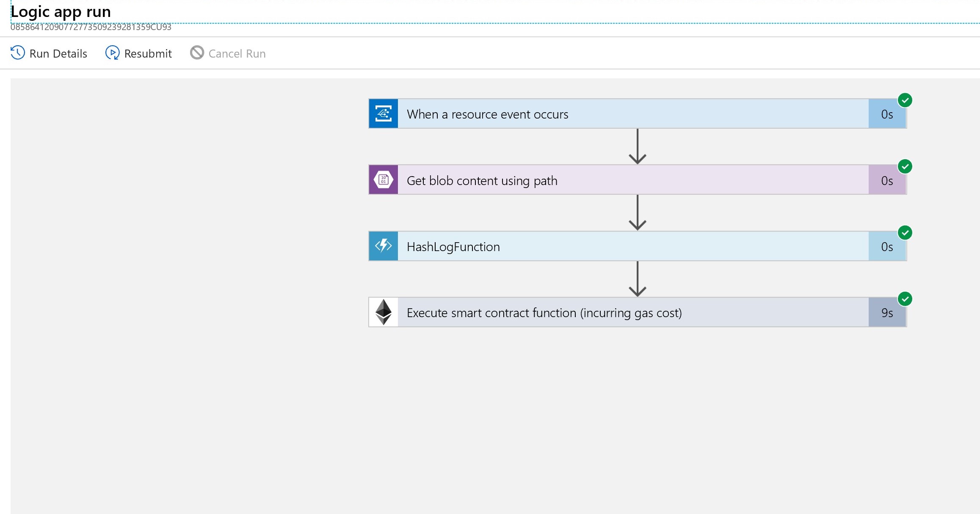The width and height of the screenshot is (980, 514).
Task: Expand 'Execute smart contract function' step
Action: point(544,313)
